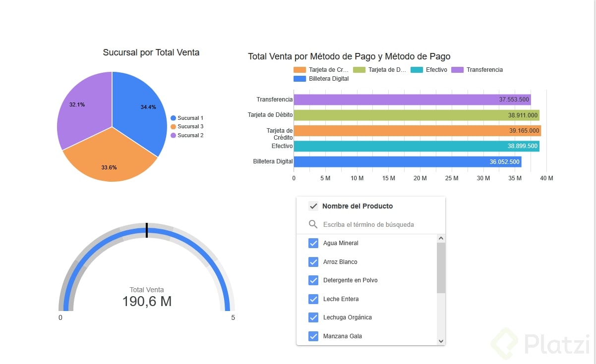Click the Billetera Digital legend swatch

coord(300,79)
